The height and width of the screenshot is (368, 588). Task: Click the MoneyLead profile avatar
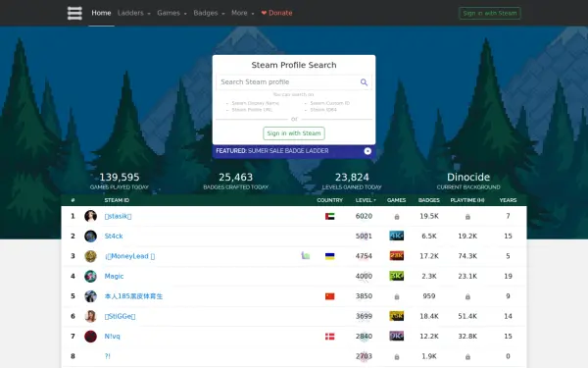90,256
